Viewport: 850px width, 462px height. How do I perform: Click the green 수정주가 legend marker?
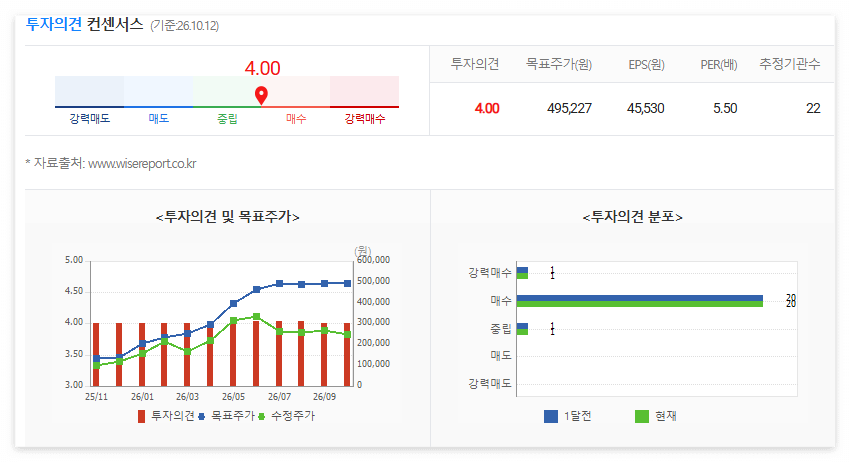click(x=261, y=416)
